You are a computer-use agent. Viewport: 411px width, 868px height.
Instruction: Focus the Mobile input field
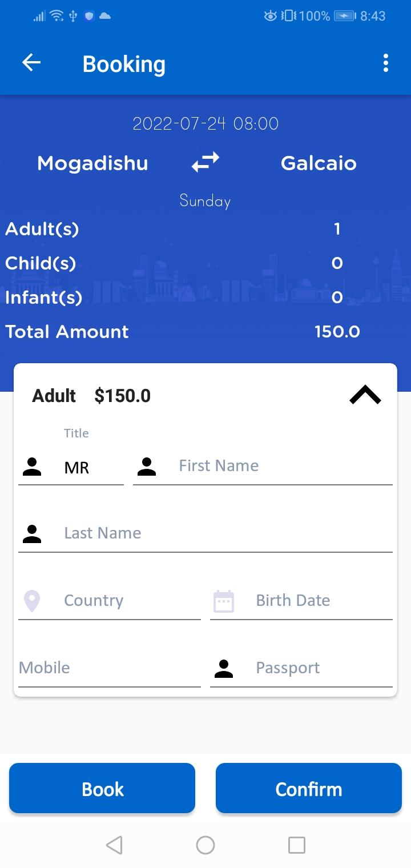[110, 668]
